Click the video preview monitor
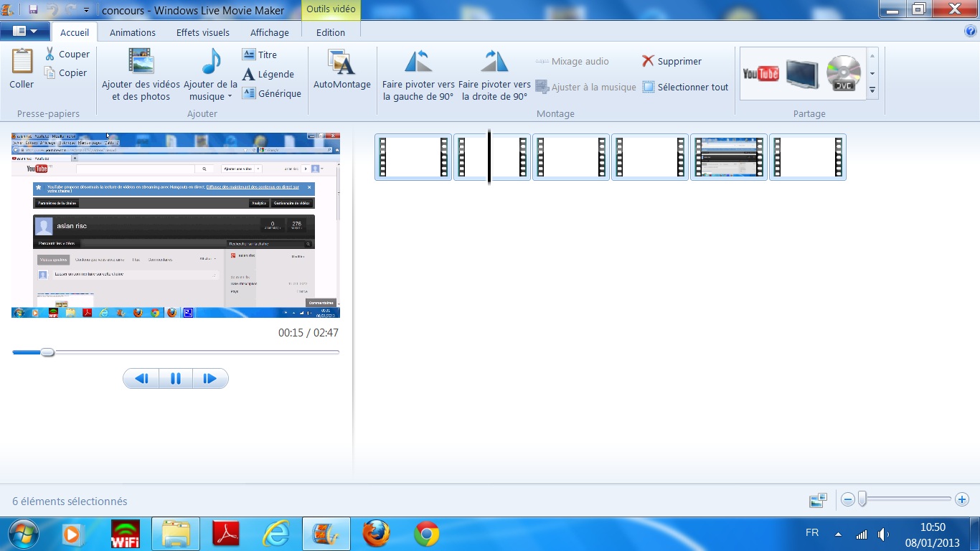 point(176,225)
